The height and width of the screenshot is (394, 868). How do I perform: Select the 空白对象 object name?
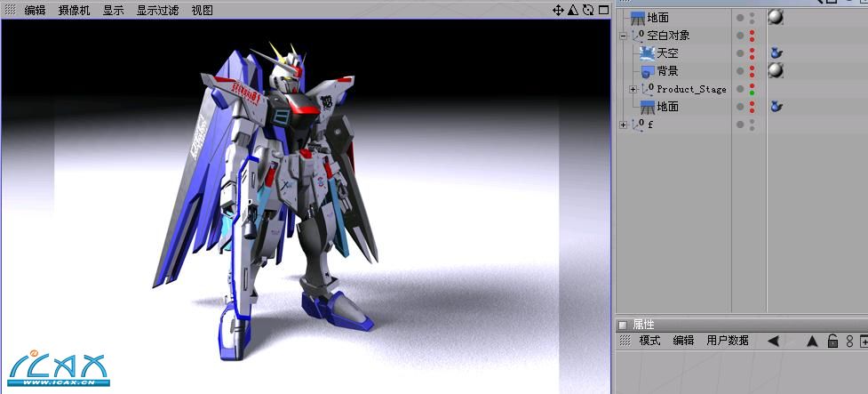[668, 36]
